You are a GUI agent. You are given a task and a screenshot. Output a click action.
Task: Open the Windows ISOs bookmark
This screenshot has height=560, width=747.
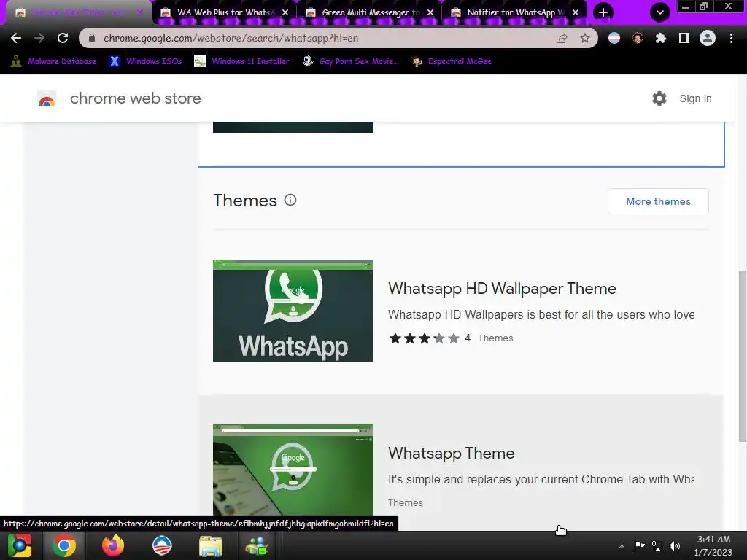tap(146, 61)
